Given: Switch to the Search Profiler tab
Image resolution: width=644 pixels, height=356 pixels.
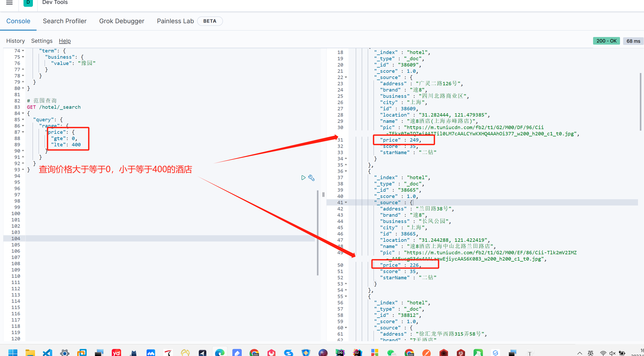Looking at the screenshot, I should [64, 21].
